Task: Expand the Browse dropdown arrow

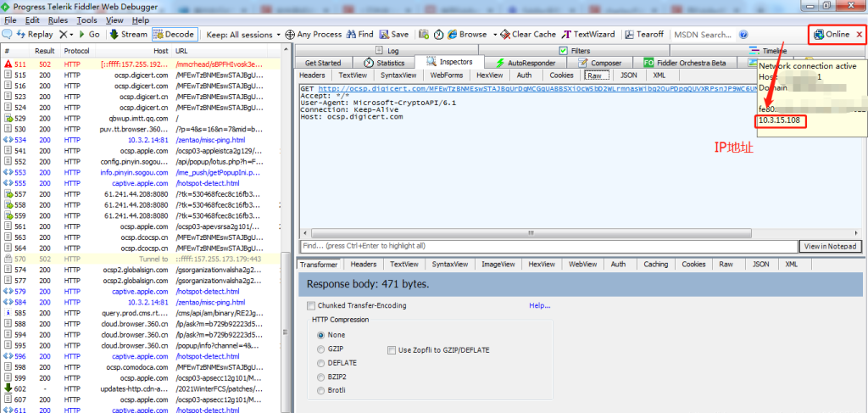Action: click(x=495, y=34)
